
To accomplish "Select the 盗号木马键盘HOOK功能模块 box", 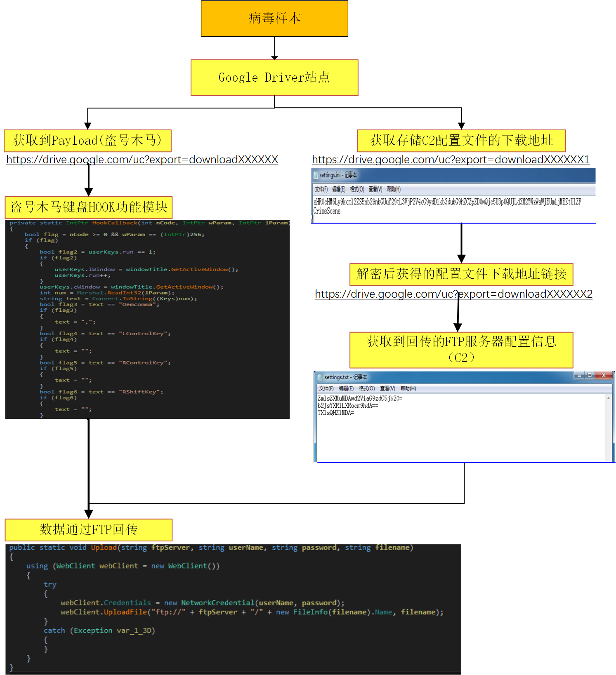I will coord(89,207).
